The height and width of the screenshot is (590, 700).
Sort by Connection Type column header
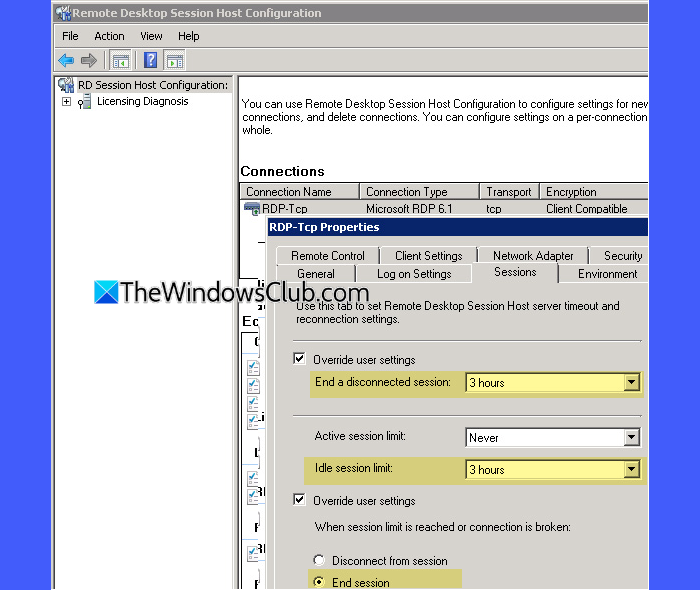419,191
